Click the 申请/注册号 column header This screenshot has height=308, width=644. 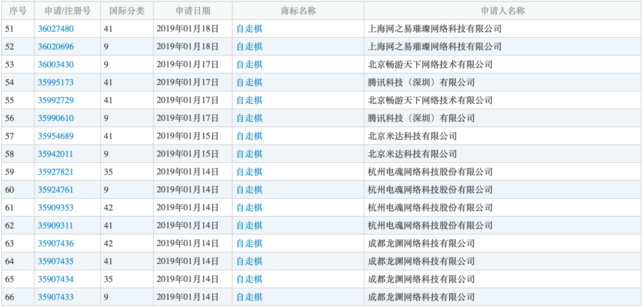(67, 11)
